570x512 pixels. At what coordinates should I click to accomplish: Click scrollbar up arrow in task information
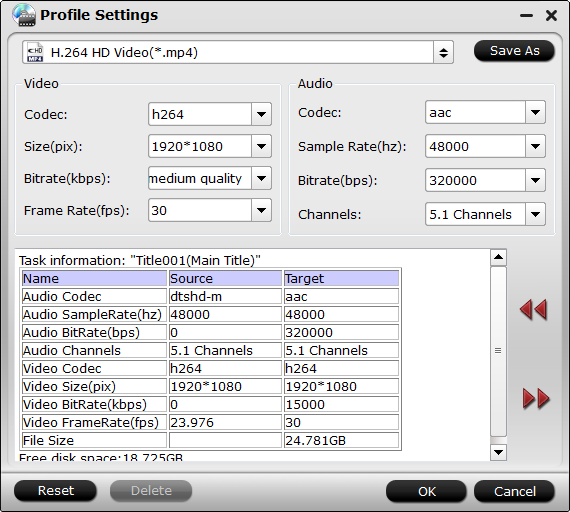click(498, 257)
